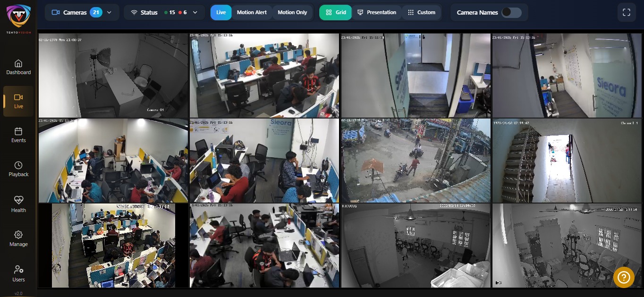The height and width of the screenshot is (297, 644).
Task: Open the Dashboard home icon
Action: pos(18,64)
